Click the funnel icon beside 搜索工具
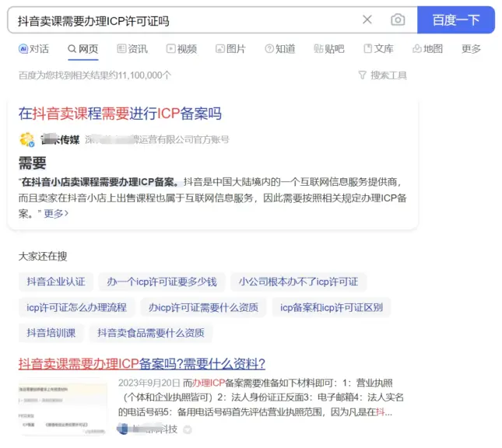The width and height of the screenshot is (502, 448). tap(362, 75)
